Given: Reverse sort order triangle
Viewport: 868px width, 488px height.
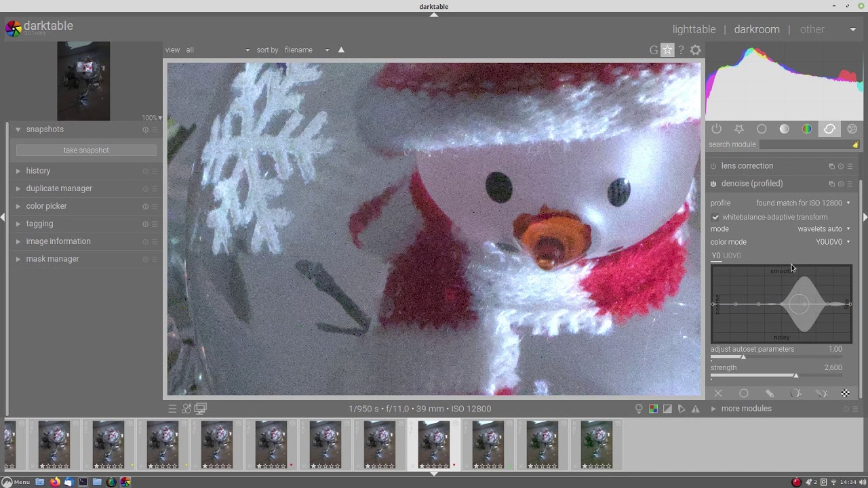Looking at the screenshot, I should 341,49.
